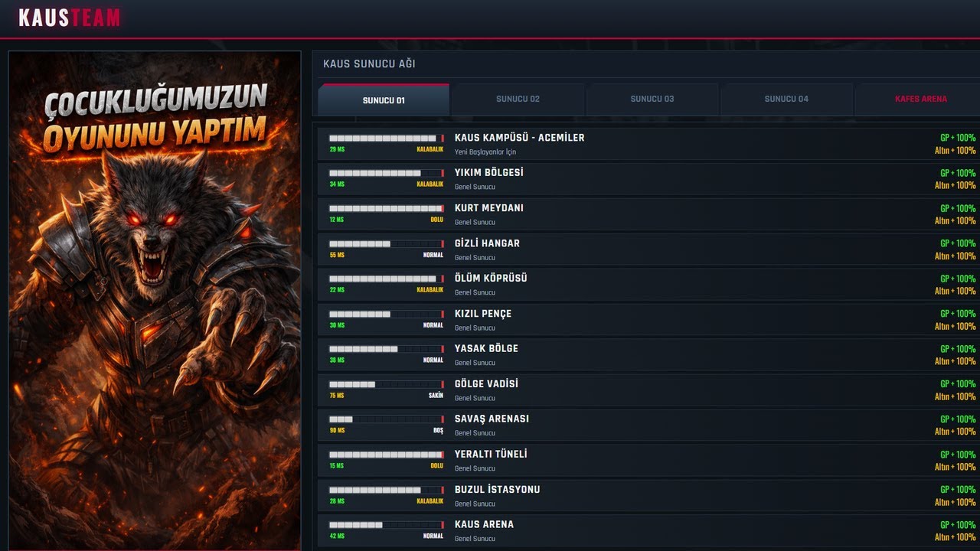Click the GÖLGE VADİSİ load bar

[x=387, y=384]
